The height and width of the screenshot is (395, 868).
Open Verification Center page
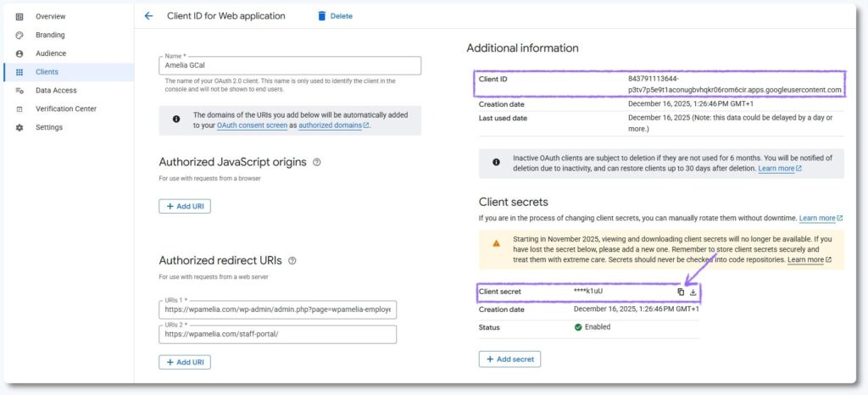(x=65, y=108)
